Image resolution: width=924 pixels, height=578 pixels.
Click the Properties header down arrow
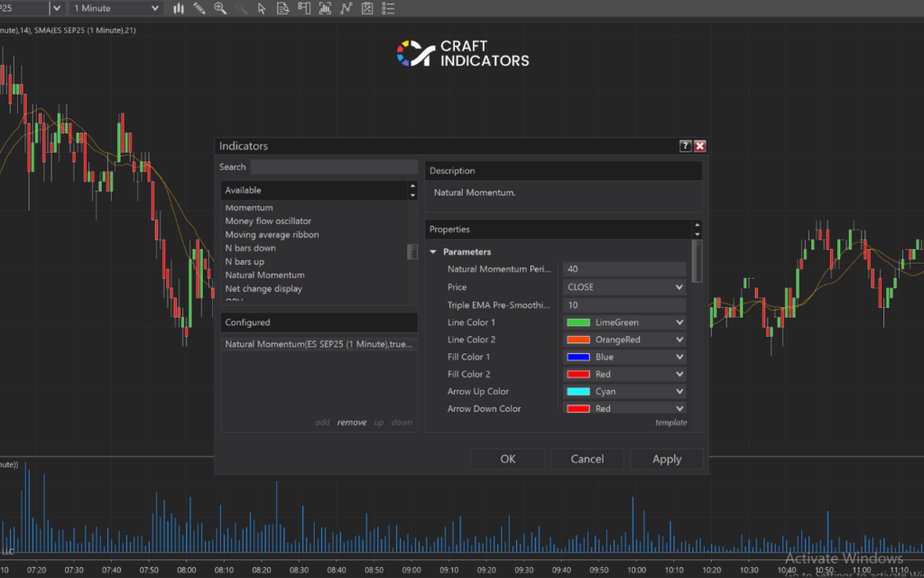coord(698,234)
